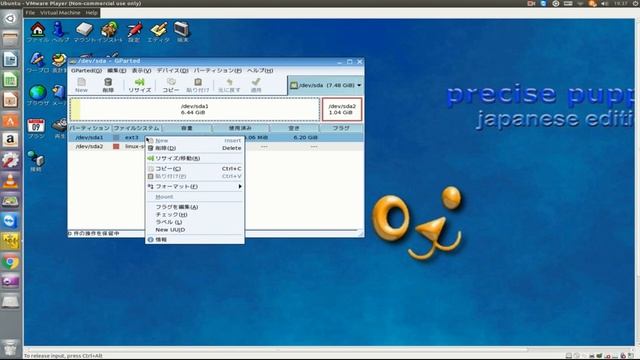Select the /dev/sda1 row in partition list
Image resolution: width=640 pixels, height=360 pixels.
coord(216,138)
